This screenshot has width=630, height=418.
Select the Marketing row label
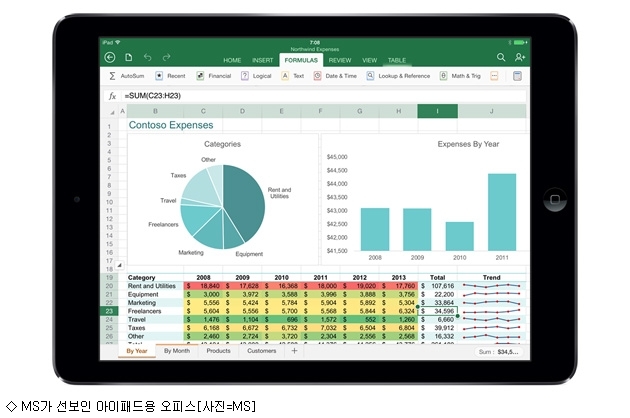(142, 303)
